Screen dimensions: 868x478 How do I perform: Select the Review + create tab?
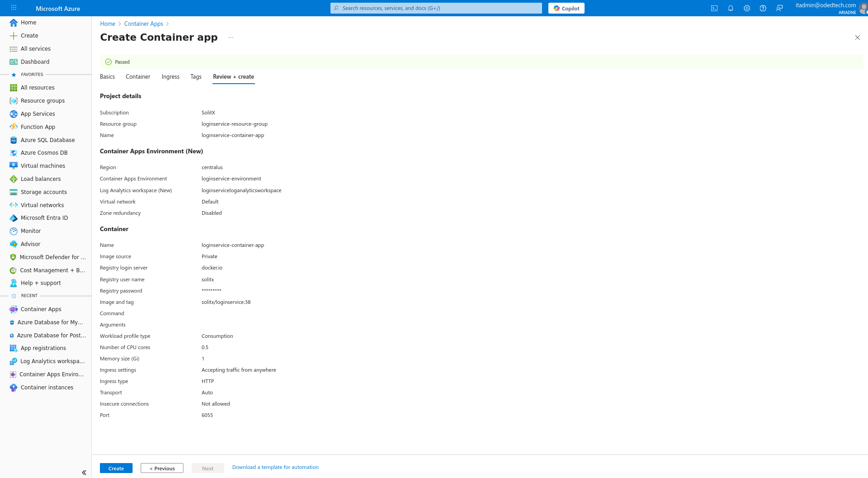tap(233, 77)
